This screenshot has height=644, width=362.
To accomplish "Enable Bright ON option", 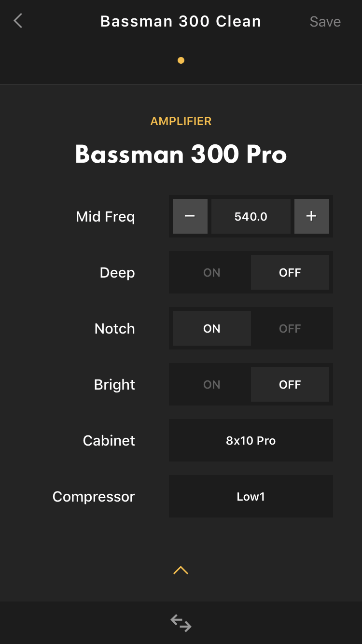I will tap(212, 384).
